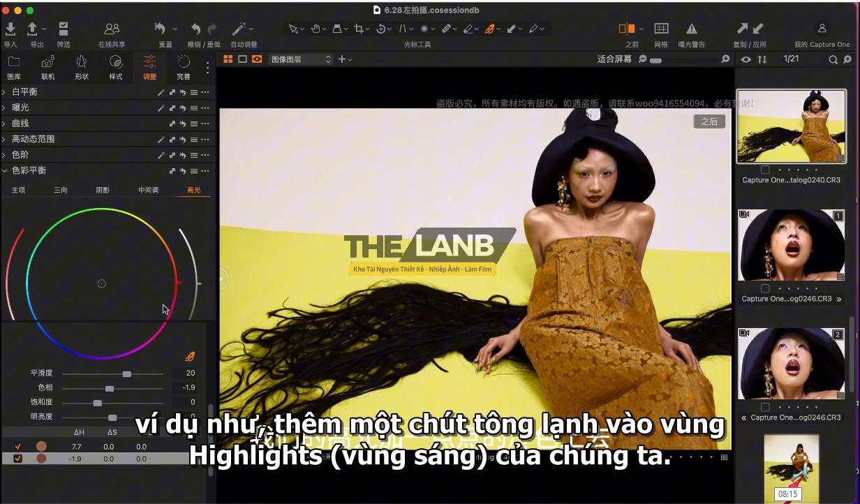
Task: Click the grid overlay icon
Action: click(x=661, y=29)
